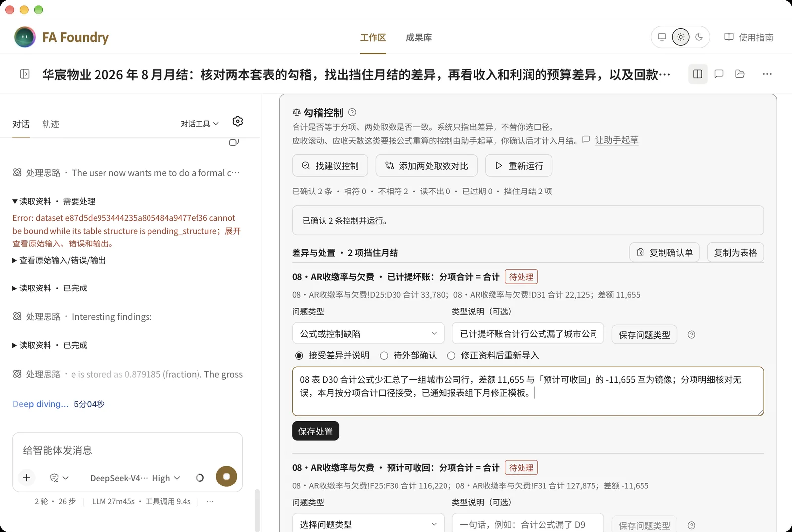Click 重新运行 button
Screen dimensions: 792x532
(x=519, y=166)
